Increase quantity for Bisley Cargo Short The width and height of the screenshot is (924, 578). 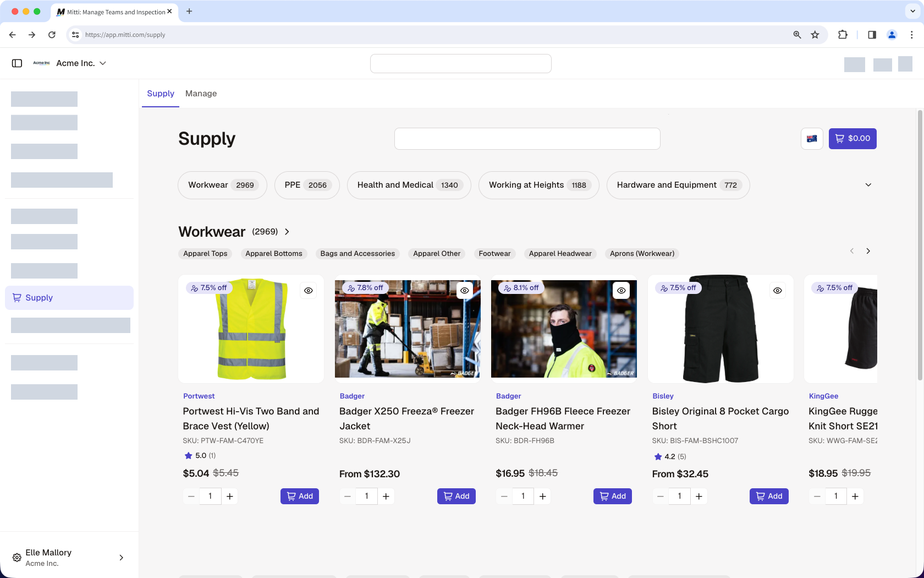(699, 497)
